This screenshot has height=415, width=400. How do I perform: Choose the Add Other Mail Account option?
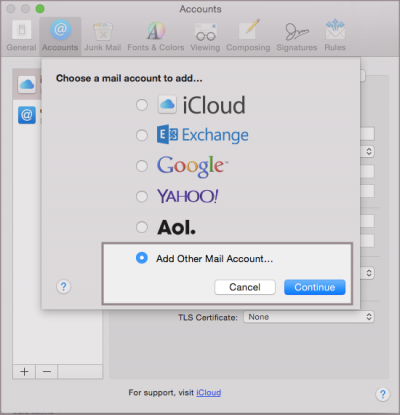[x=142, y=258]
